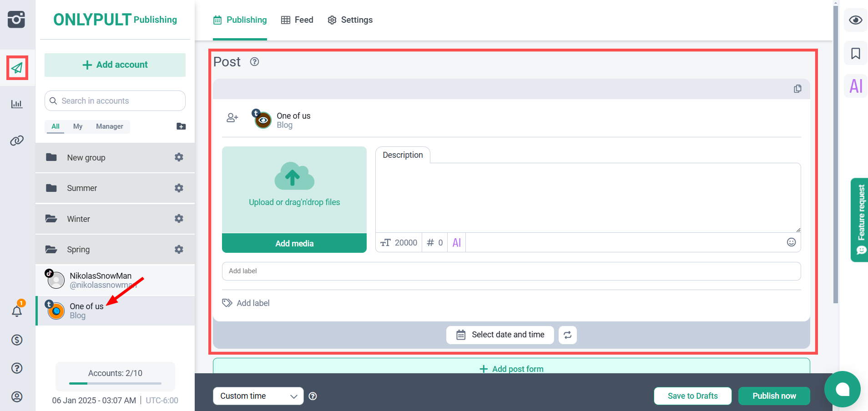Click the link chain sidebar icon
868x411 pixels.
pos(17,140)
